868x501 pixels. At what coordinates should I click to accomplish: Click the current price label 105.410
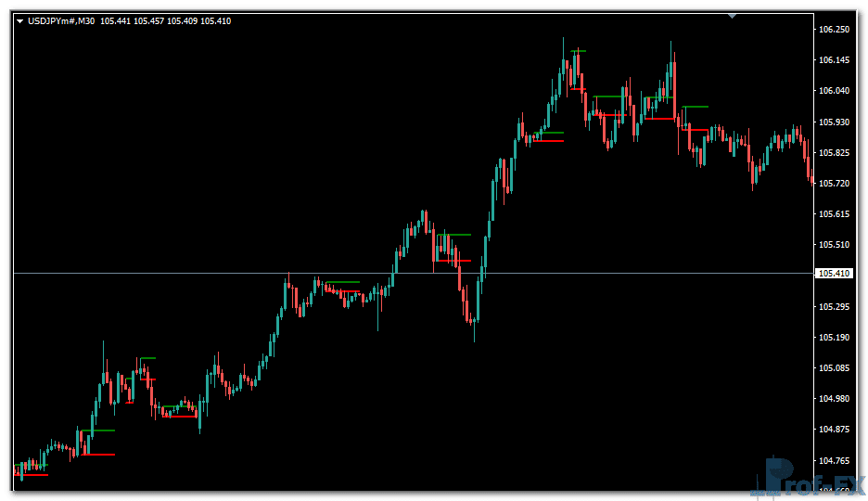pyautogui.click(x=835, y=274)
